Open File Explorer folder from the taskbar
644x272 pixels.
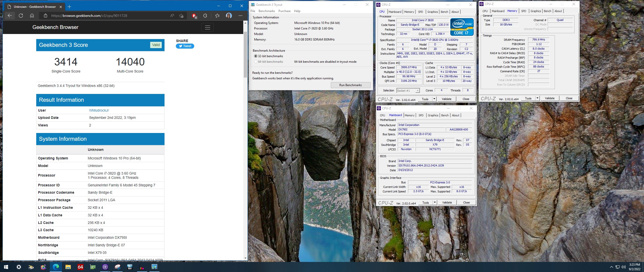pos(68,267)
